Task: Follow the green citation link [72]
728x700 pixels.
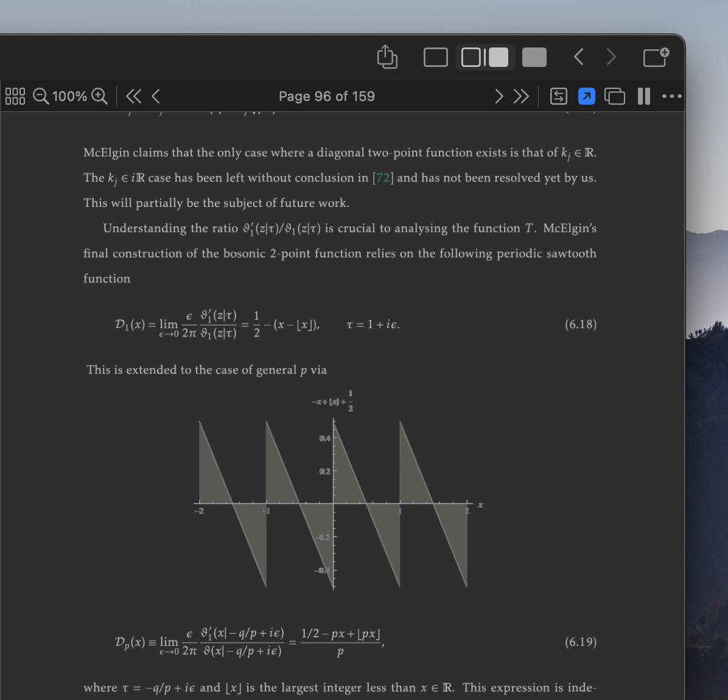Action: (383, 178)
